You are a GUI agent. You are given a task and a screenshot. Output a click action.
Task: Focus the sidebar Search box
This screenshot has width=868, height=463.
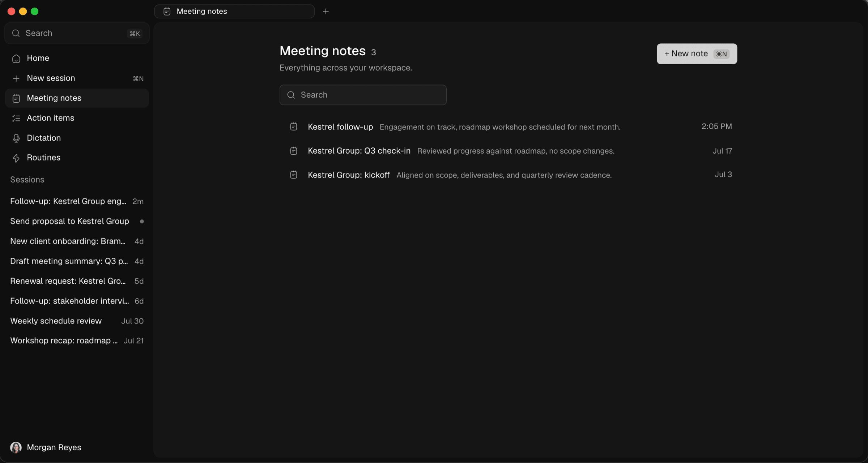coord(77,33)
